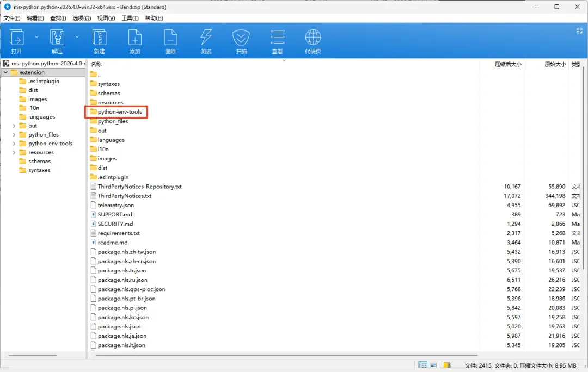
Task: Open the Options (选项) menu
Action: (x=81, y=18)
